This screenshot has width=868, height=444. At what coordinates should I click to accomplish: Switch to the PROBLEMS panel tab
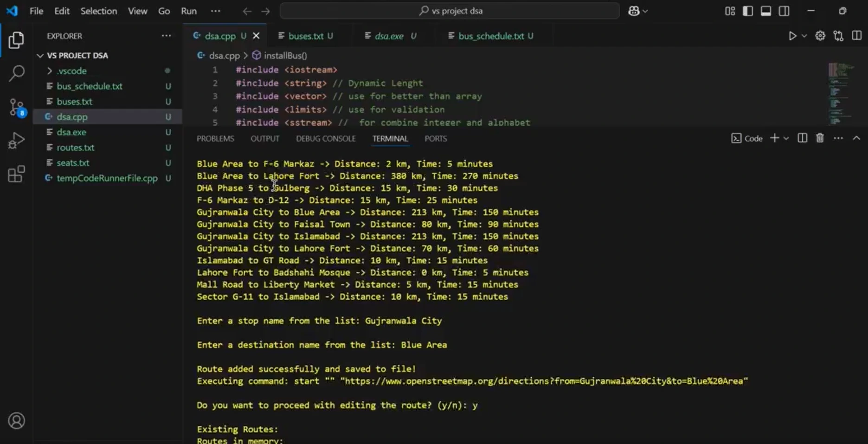(215, 139)
